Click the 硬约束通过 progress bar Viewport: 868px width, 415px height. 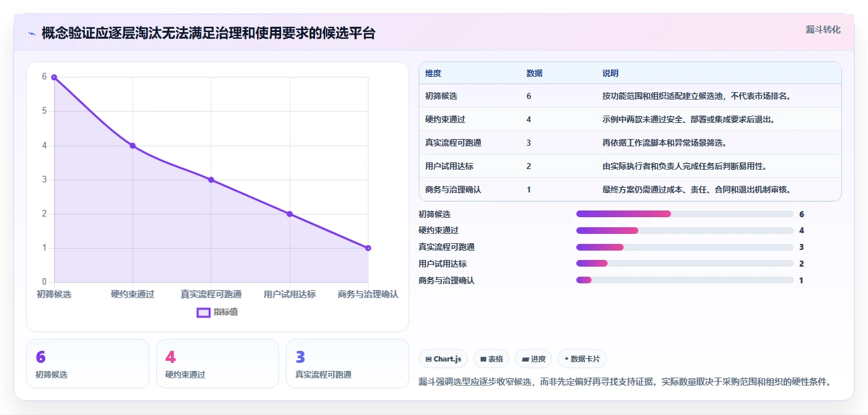click(684, 231)
